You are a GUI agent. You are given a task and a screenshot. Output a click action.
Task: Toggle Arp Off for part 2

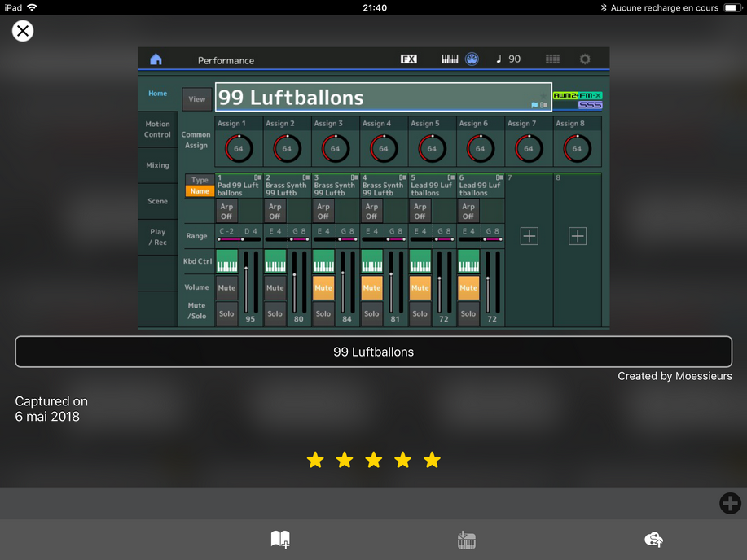pyautogui.click(x=275, y=212)
